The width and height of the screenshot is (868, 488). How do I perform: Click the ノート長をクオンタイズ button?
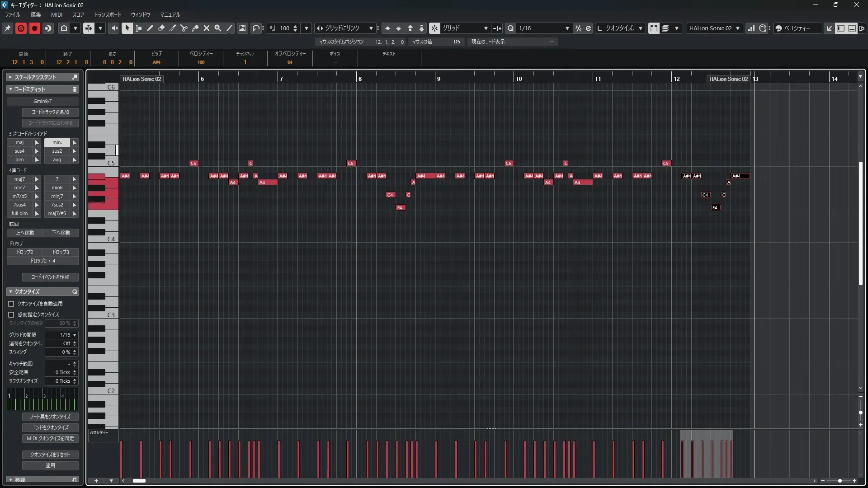(50, 417)
